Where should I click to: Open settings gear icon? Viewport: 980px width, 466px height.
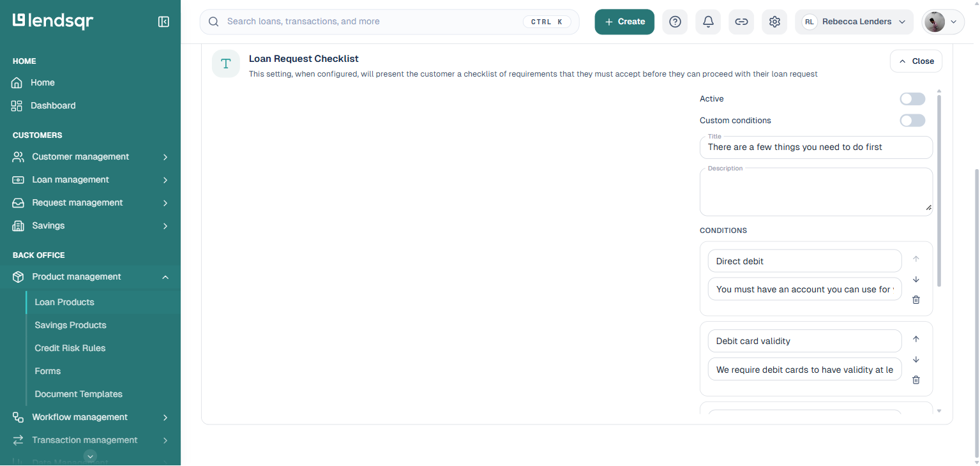click(774, 22)
